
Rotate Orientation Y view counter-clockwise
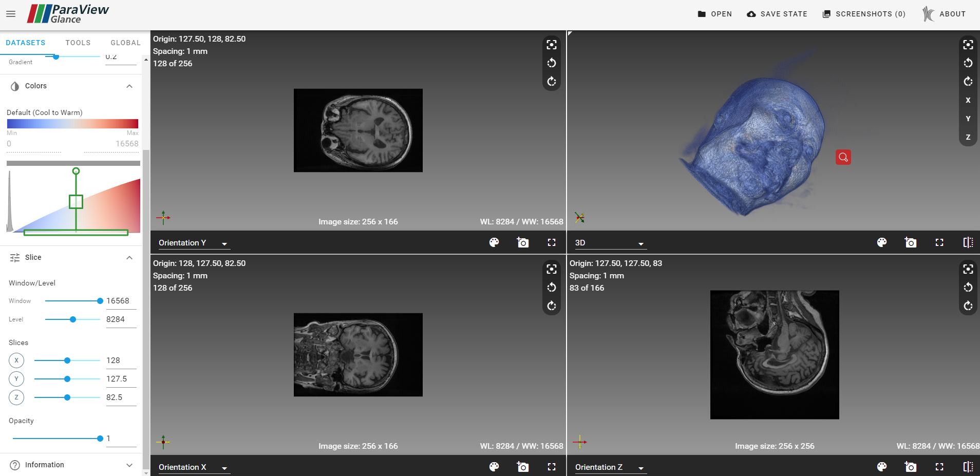pyautogui.click(x=552, y=63)
